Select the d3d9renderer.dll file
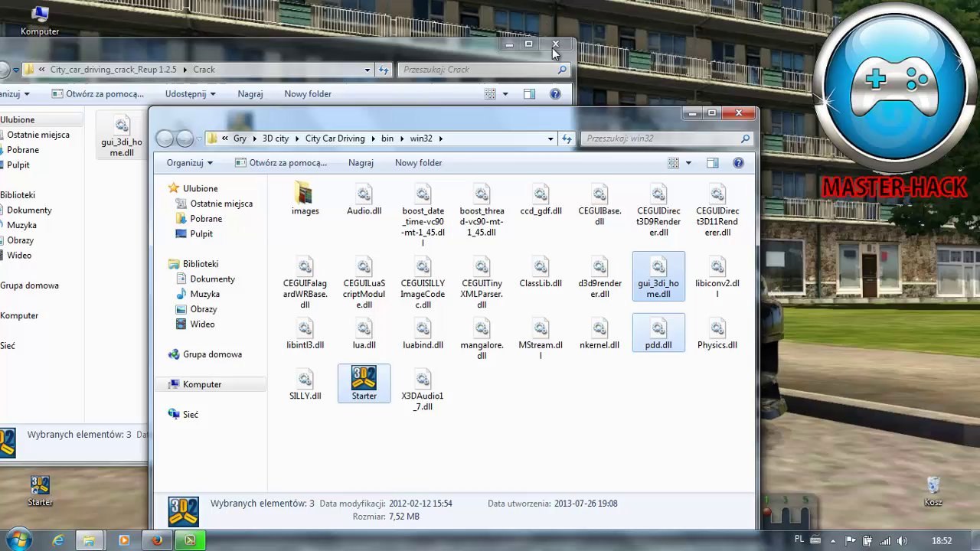 coord(599,278)
